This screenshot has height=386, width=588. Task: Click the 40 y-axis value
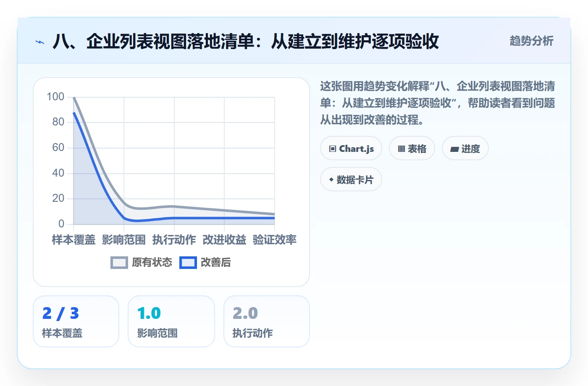[x=58, y=173]
